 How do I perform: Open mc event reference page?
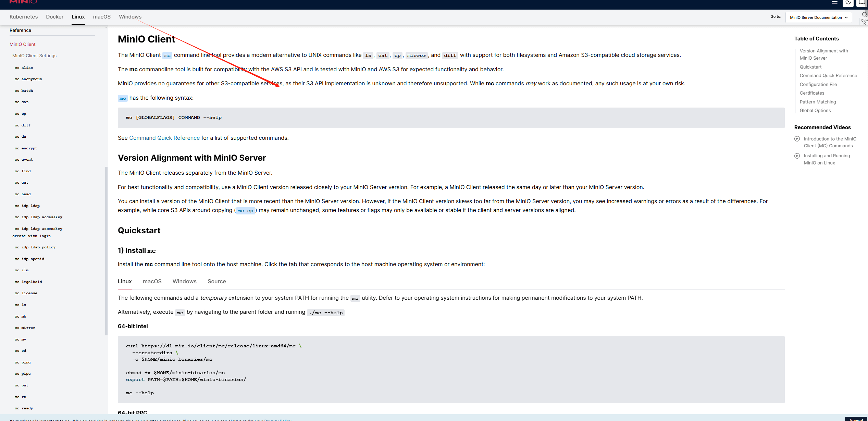[24, 160]
